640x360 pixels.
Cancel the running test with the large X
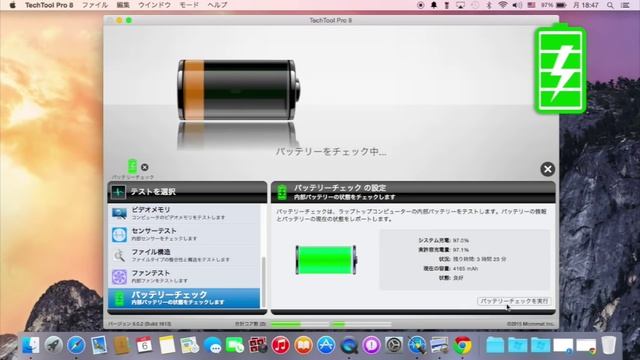[x=547, y=169]
